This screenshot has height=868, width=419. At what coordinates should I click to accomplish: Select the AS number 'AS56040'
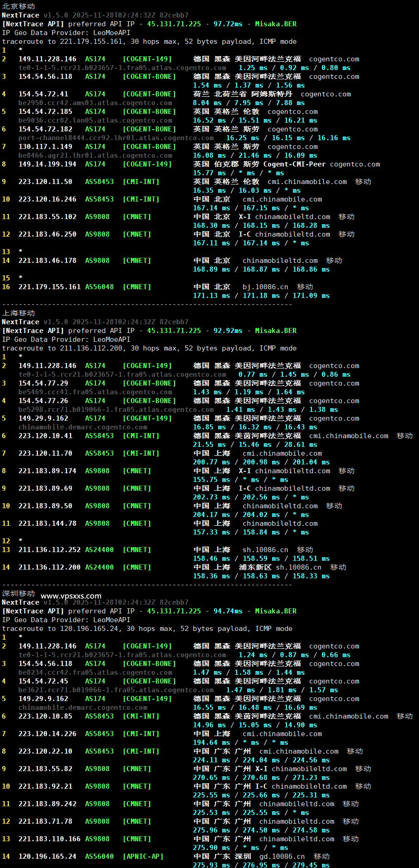(99, 856)
